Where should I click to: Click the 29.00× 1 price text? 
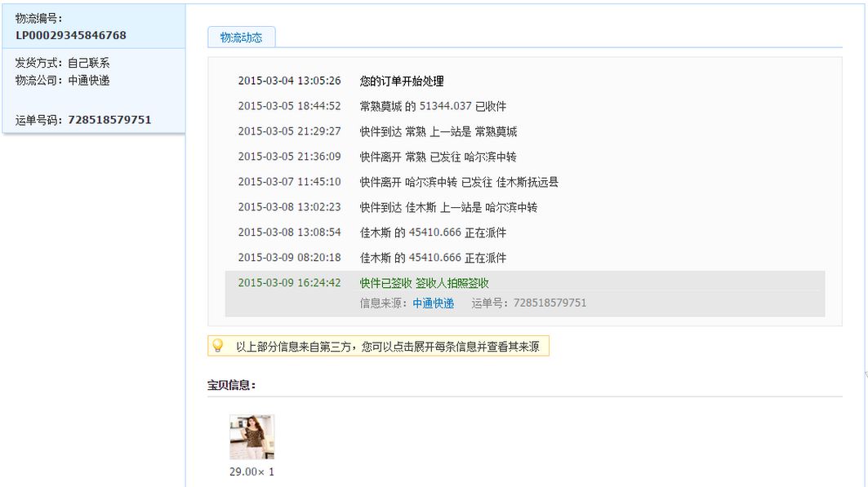coord(251,472)
